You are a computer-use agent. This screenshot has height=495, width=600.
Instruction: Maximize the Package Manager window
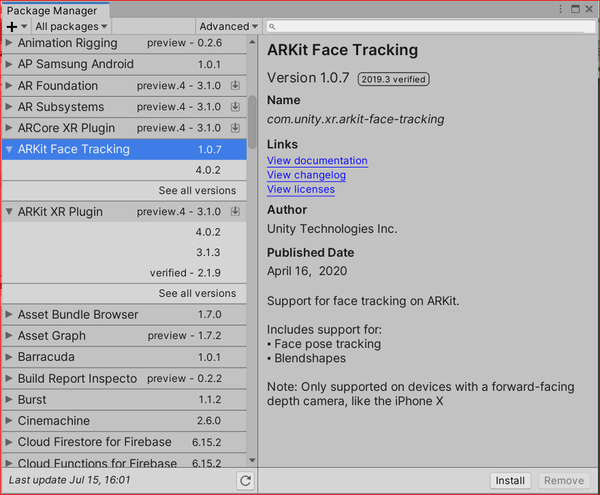575,9
